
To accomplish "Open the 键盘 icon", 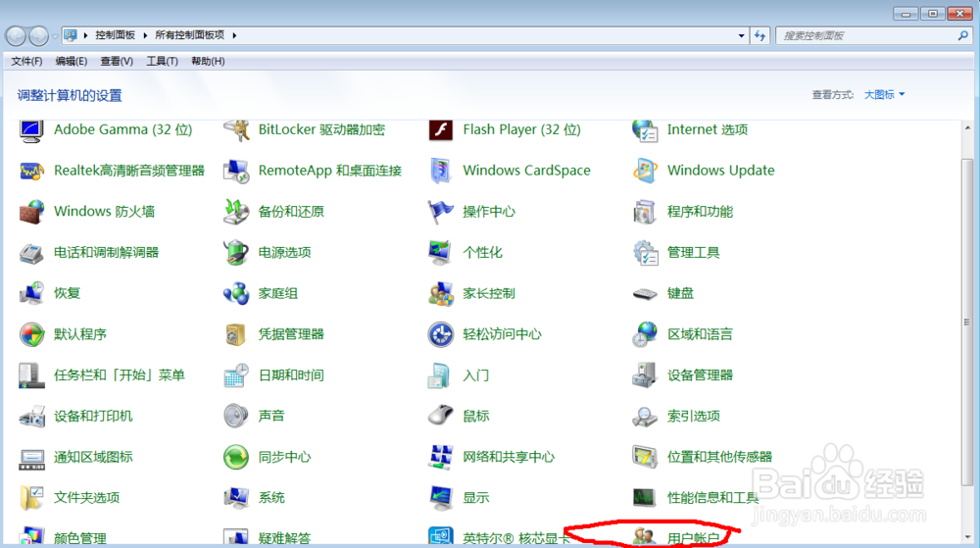I will [645, 294].
